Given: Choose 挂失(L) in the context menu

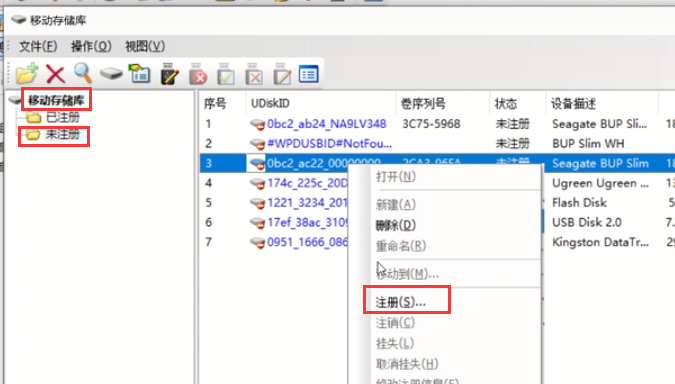Looking at the screenshot, I should point(395,343).
